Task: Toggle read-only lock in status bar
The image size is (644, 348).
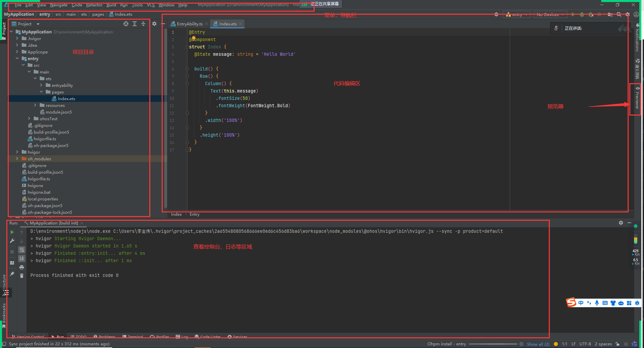Action: click(618, 344)
